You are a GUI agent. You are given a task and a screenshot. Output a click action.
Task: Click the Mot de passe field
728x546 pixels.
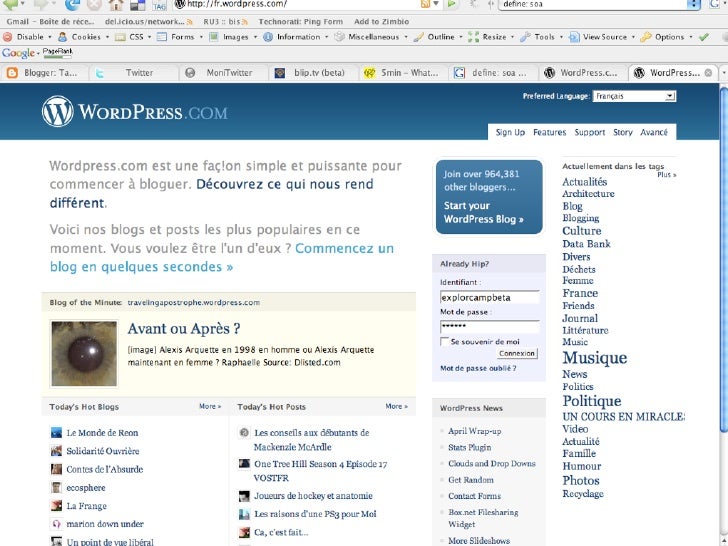[489, 326]
